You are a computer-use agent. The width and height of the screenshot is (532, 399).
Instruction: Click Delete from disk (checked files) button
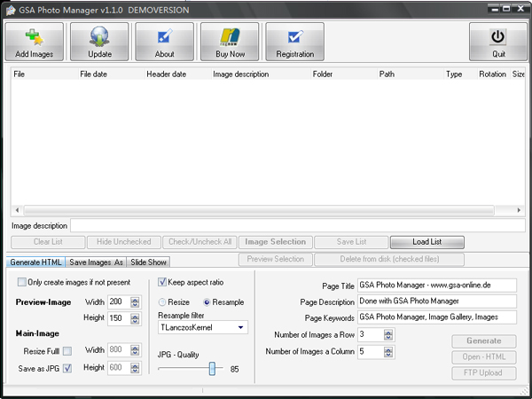[x=389, y=259]
